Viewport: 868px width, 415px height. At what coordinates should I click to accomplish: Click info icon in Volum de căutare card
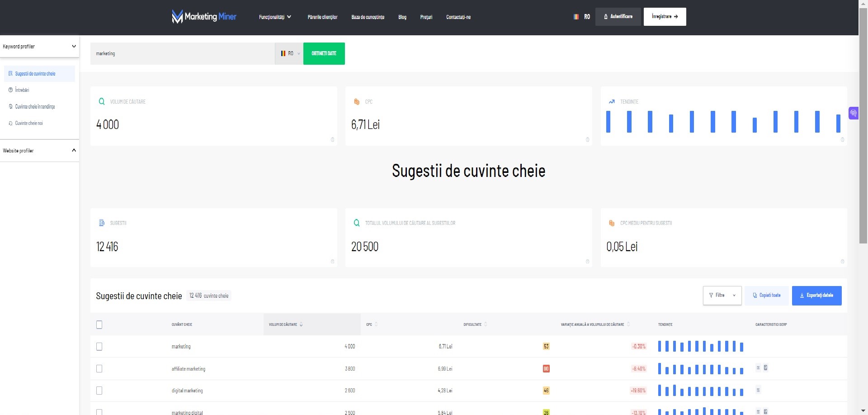332,139
